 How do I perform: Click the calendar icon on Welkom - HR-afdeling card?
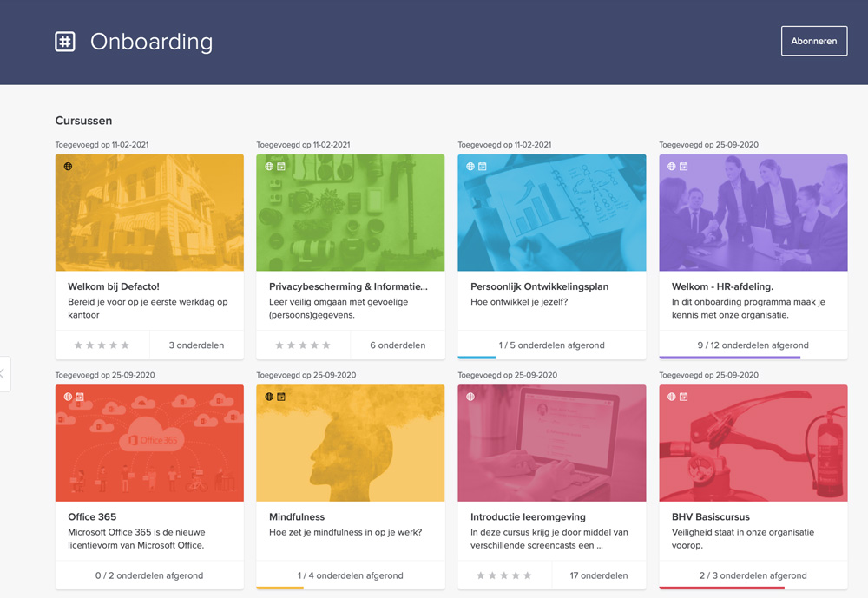click(682, 165)
